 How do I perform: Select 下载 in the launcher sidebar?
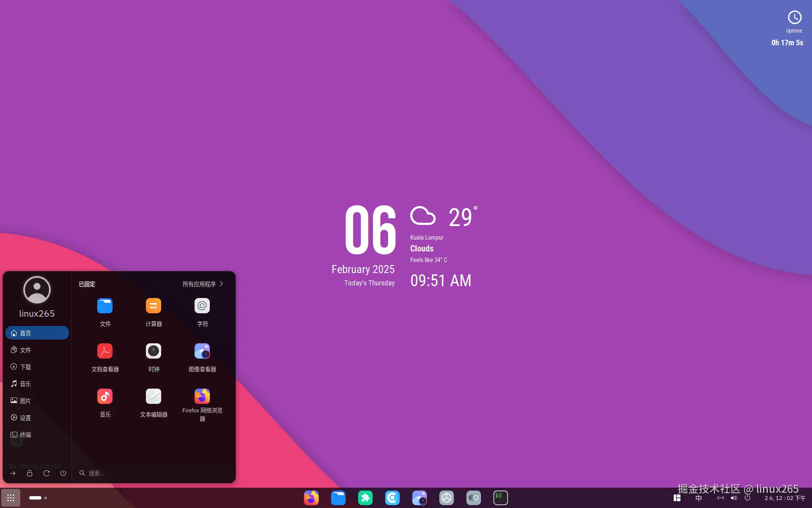coord(25,367)
